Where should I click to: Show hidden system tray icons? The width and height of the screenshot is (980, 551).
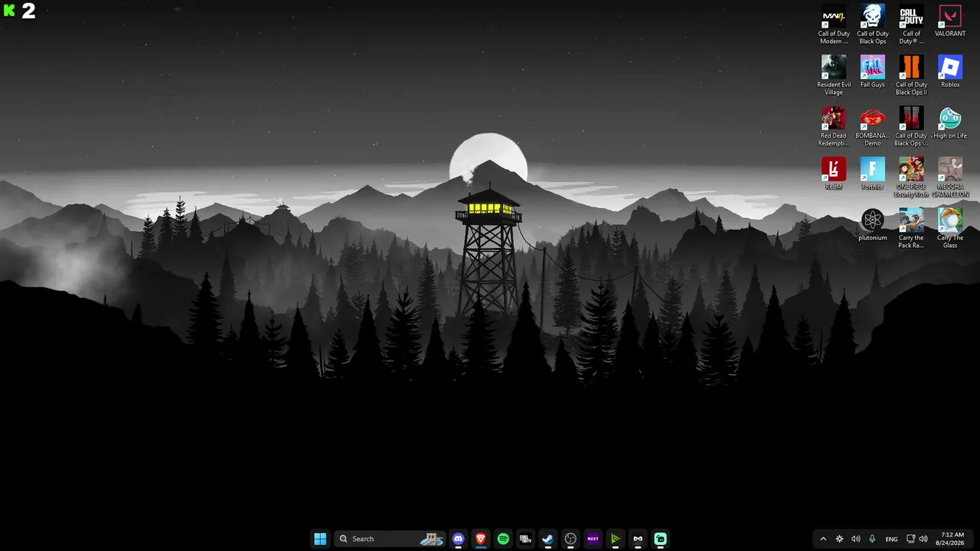[823, 539]
